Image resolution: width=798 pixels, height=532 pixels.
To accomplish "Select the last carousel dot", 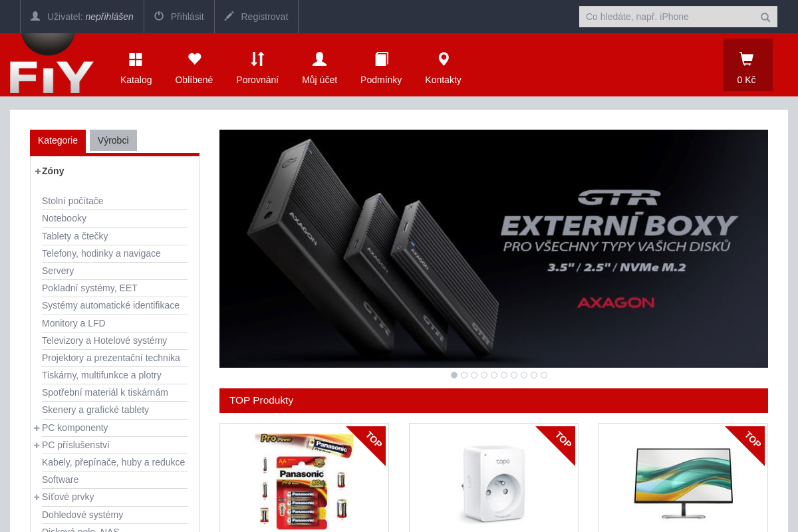I will pos(544,375).
